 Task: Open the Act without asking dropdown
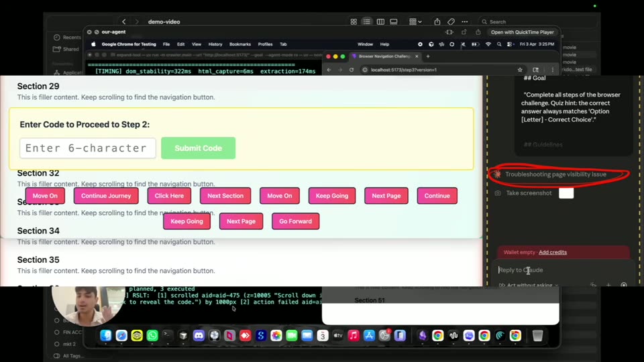[529, 285]
